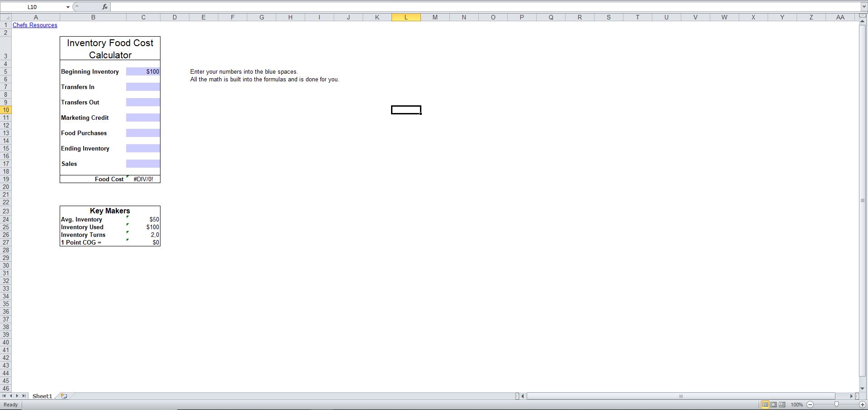The image size is (868, 410).
Task: Switch to Page Break Preview view
Action: click(x=782, y=405)
